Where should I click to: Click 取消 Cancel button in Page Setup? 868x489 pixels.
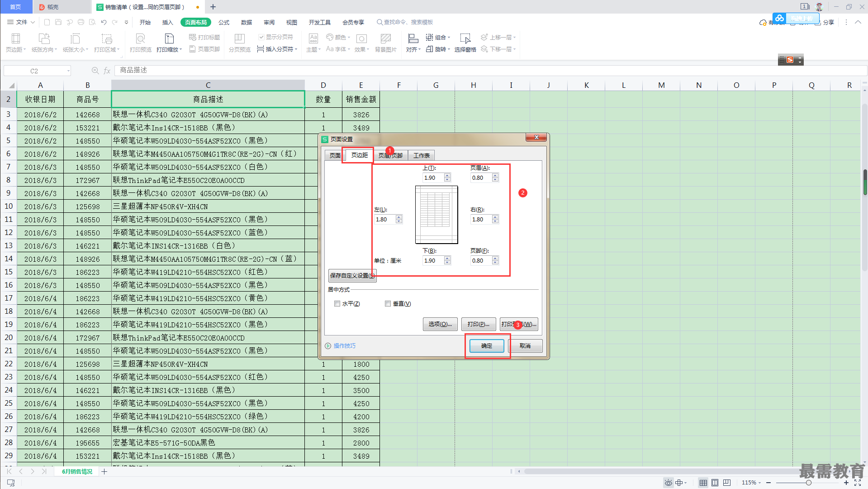coord(525,346)
